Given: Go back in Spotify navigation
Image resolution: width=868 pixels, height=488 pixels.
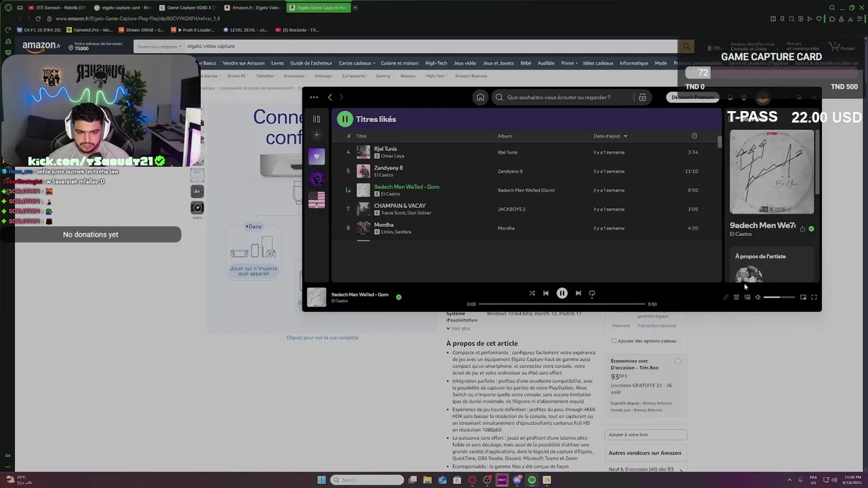Looking at the screenshot, I should (330, 98).
